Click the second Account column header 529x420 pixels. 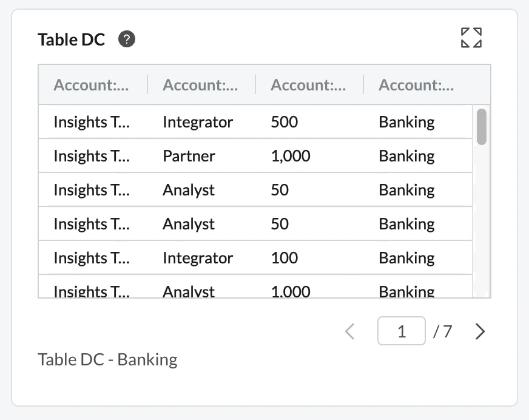(200, 85)
